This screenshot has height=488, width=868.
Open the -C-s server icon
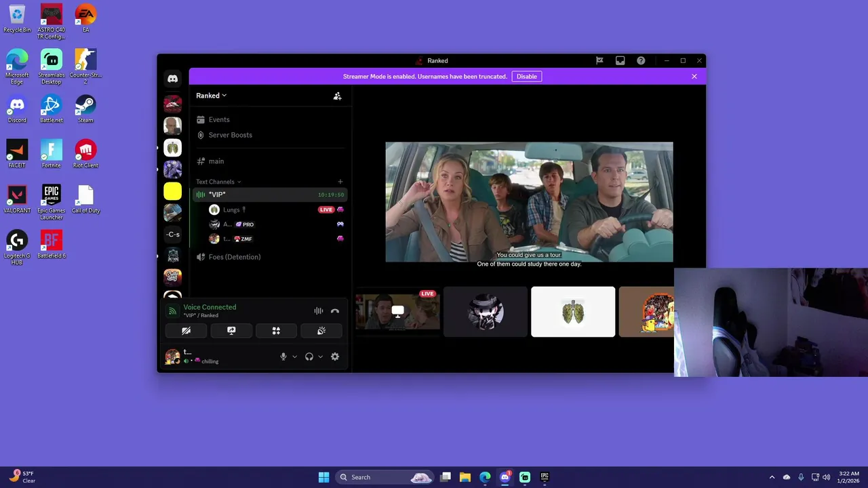[x=173, y=235]
